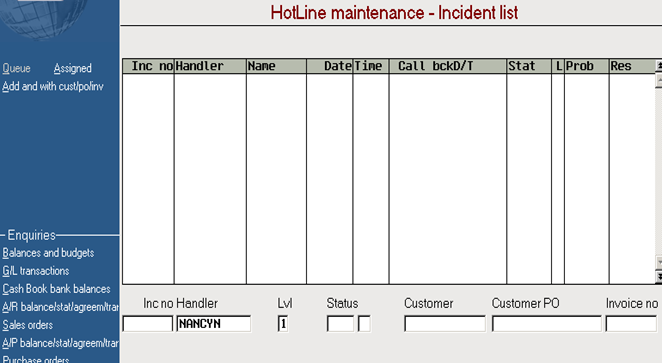
Task: Open A/R balance/stat/agreem enquiry
Action: click(x=60, y=307)
